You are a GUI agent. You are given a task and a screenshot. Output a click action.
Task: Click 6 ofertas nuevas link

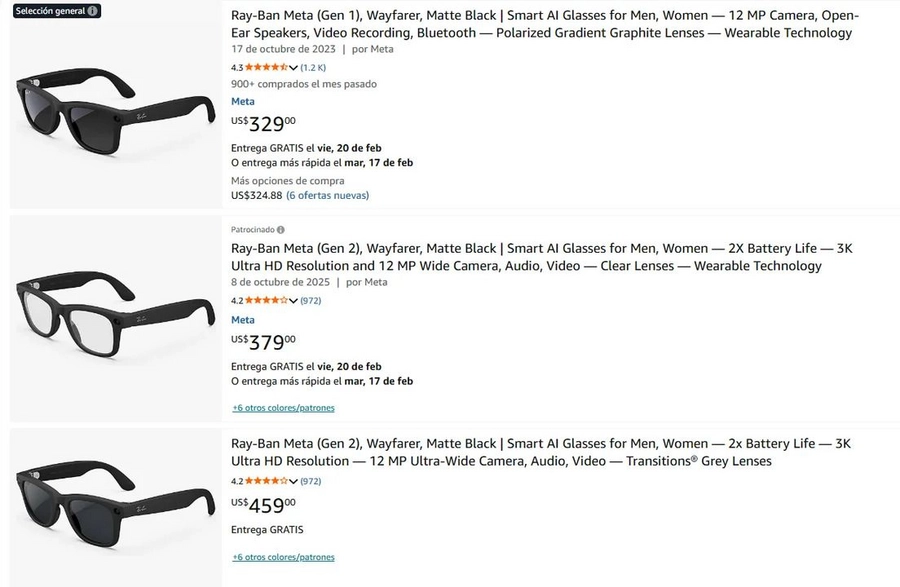tap(327, 195)
